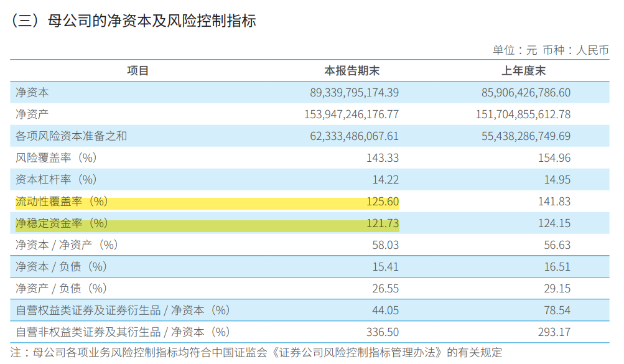Image resolution: width=624 pixels, height=364 pixels.
Task: Click the 净资产 value 153,947,246,176.77
Action: tap(352, 114)
